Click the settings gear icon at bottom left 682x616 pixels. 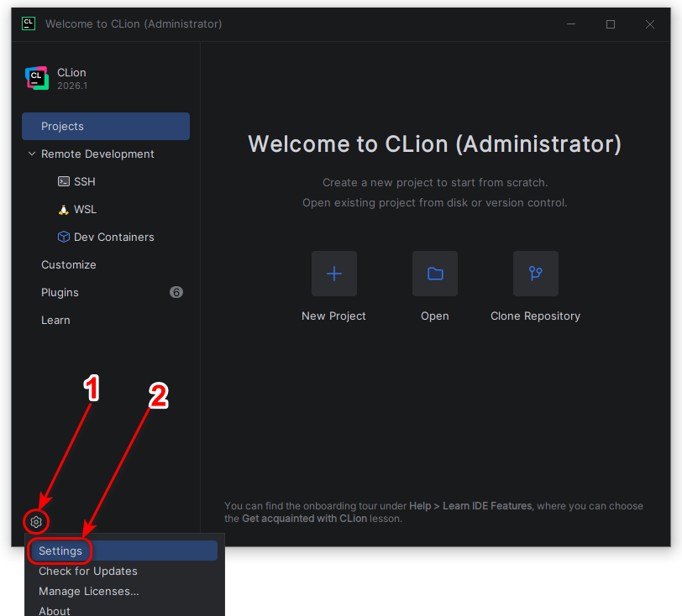pyautogui.click(x=36, y=522)
